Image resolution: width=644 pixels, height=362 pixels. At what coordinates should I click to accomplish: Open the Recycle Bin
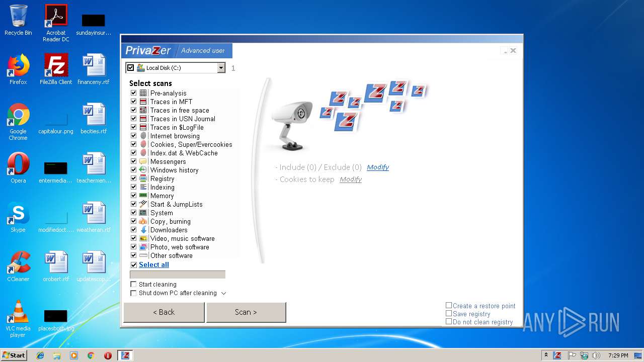click(x=18, y=20)
